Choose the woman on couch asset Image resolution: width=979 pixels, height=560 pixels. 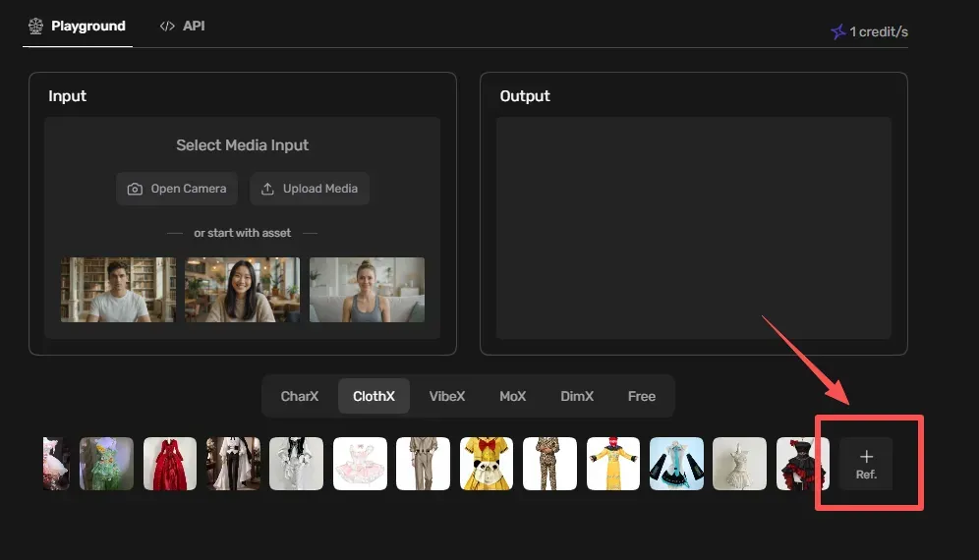368,290
